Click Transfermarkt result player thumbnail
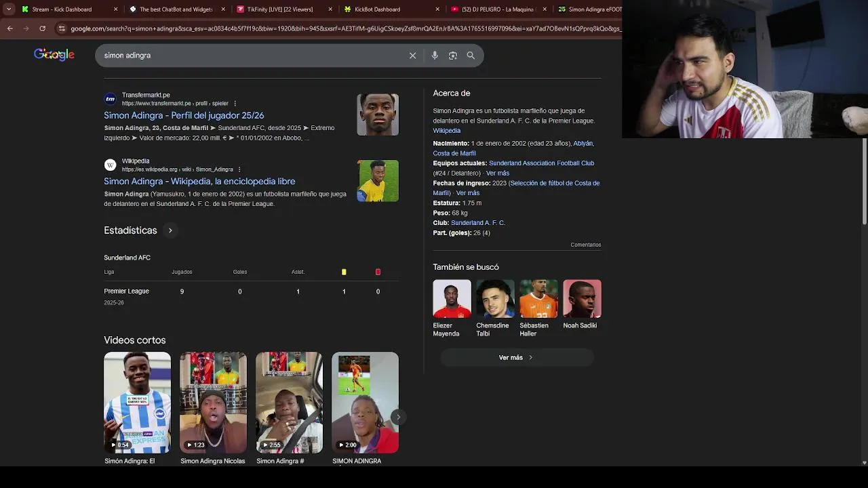The width and height of the screenshot is (868, 488). coord(378,115)
